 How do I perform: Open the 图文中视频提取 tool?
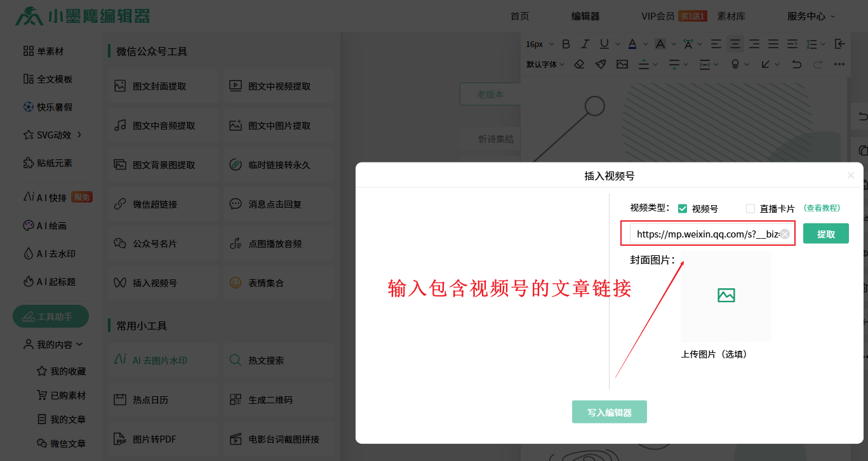tap(278, 86)
